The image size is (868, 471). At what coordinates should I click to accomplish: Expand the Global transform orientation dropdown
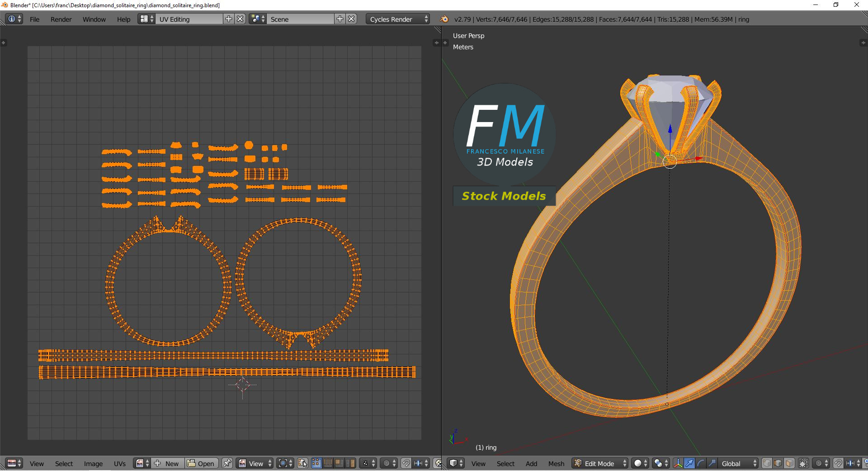point(739,463)
